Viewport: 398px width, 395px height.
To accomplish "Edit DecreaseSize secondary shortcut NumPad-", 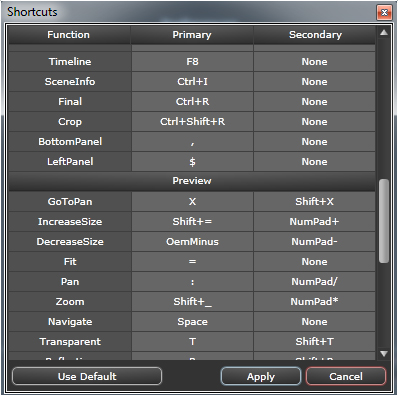I will click(314, 242).
